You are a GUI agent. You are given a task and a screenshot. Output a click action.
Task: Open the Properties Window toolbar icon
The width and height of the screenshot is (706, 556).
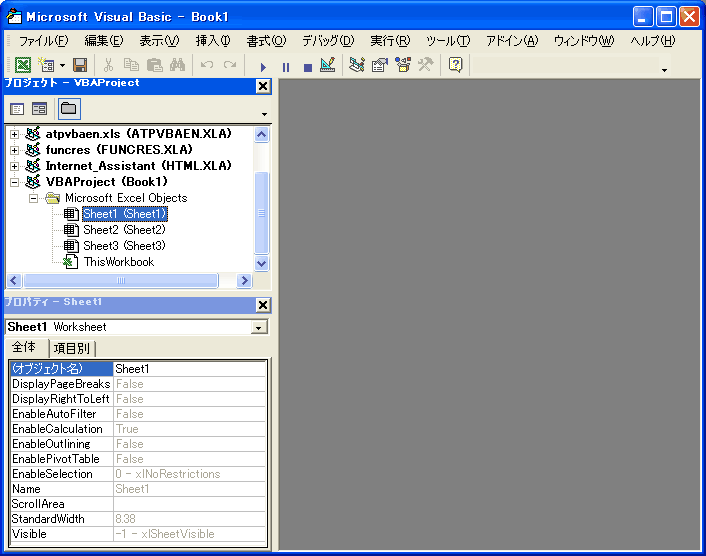tap(380, 65)
